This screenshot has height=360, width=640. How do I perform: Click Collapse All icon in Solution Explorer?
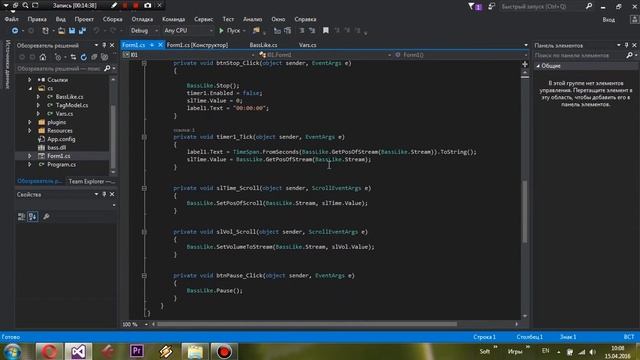point(94,57)
